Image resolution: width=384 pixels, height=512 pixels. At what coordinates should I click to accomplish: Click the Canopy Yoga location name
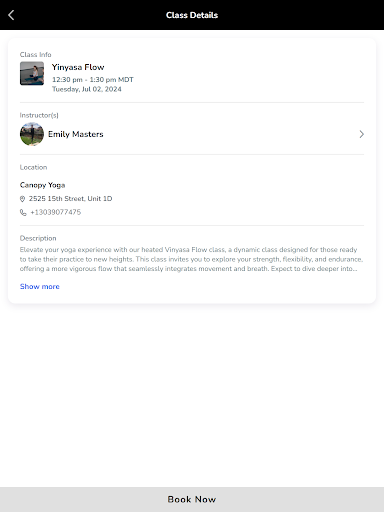[42, 185]
